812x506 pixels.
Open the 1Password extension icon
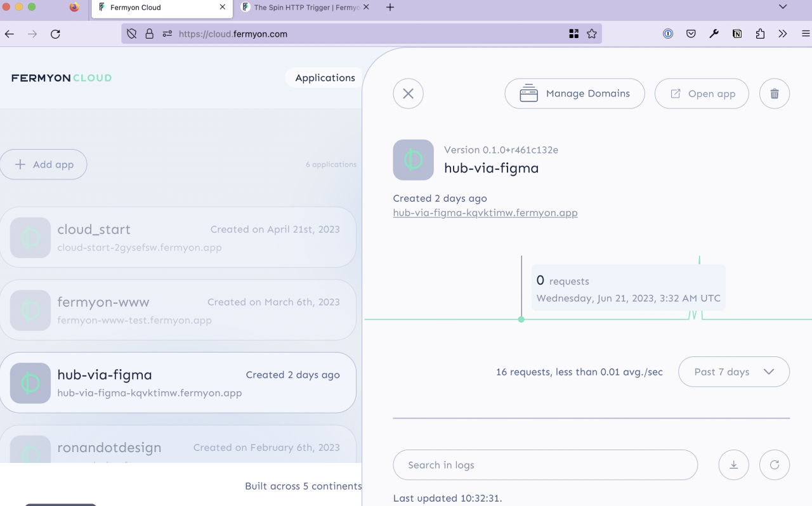pyautogui.click(x=667, y=34)
